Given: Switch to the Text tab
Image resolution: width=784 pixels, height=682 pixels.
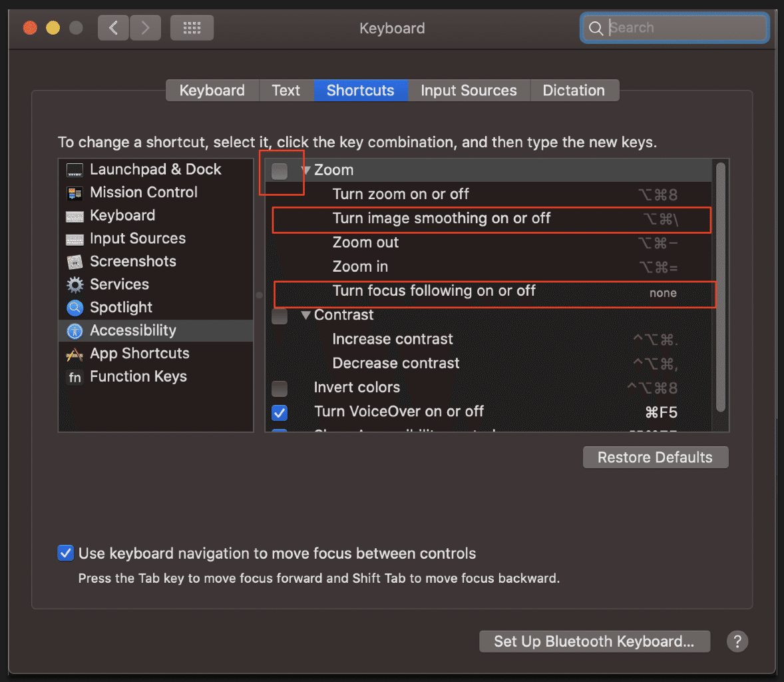Looking at the screenshot, I should [286, 90].
